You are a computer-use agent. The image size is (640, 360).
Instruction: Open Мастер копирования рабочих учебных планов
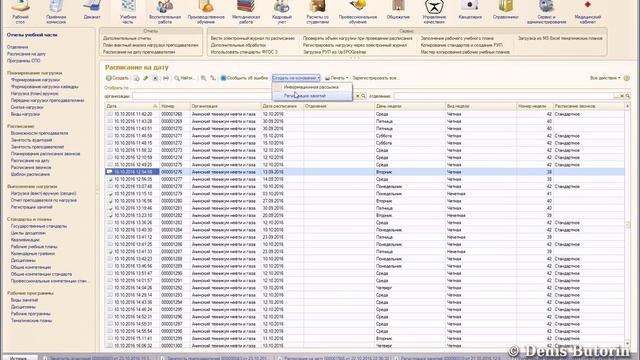click(465, 52)
